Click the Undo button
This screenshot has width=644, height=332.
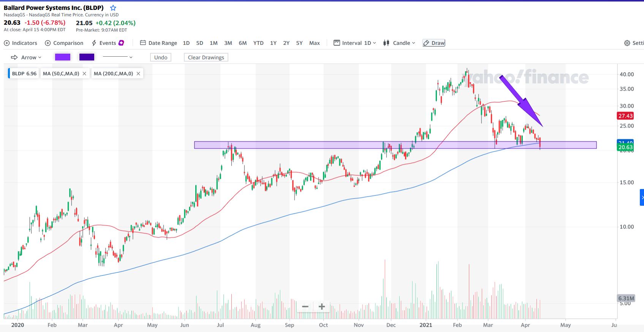161,57
